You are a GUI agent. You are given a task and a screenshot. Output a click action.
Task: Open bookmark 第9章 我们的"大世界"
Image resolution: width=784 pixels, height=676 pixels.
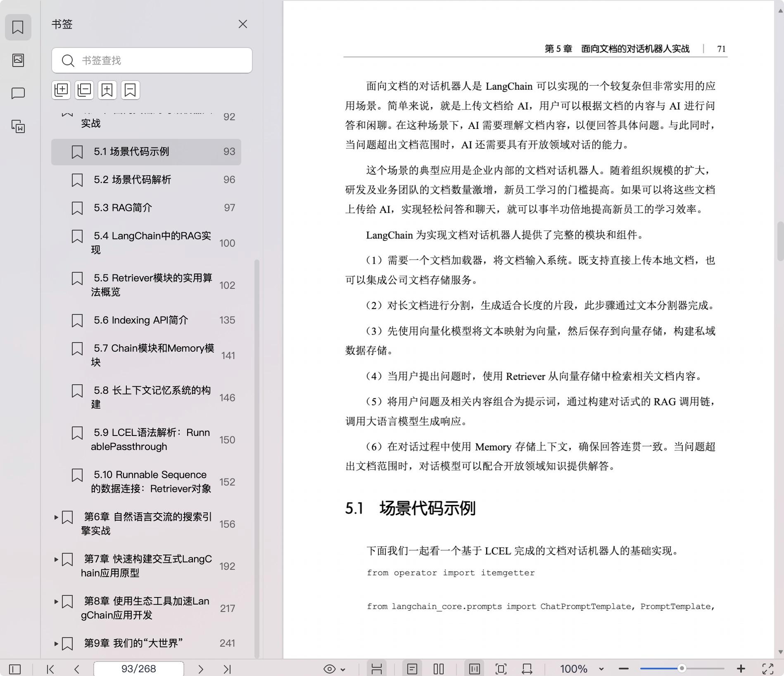pyautogui.click(x=146, y=643)
